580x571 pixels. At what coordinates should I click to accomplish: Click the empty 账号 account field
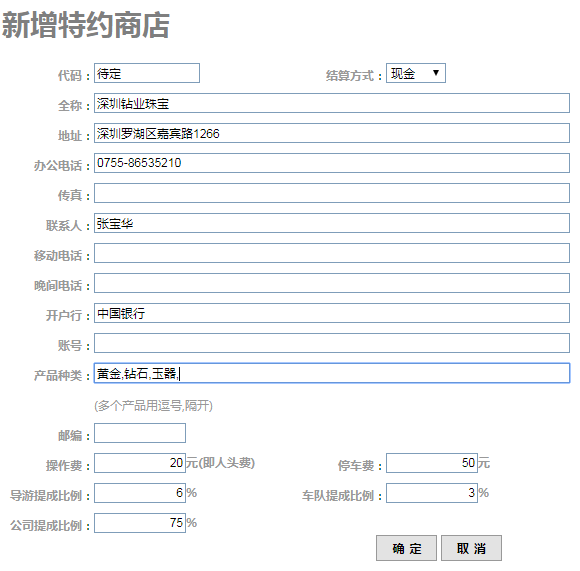pyautogui.click(x=332, y=343)
